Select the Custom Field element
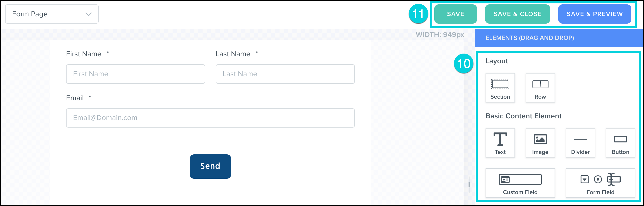The height and width of the screenshot is (206, 644). tap(520, 183)
